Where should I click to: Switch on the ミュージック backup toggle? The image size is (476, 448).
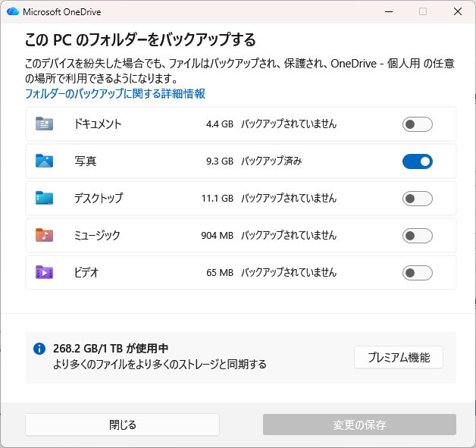tap(417, 236)
